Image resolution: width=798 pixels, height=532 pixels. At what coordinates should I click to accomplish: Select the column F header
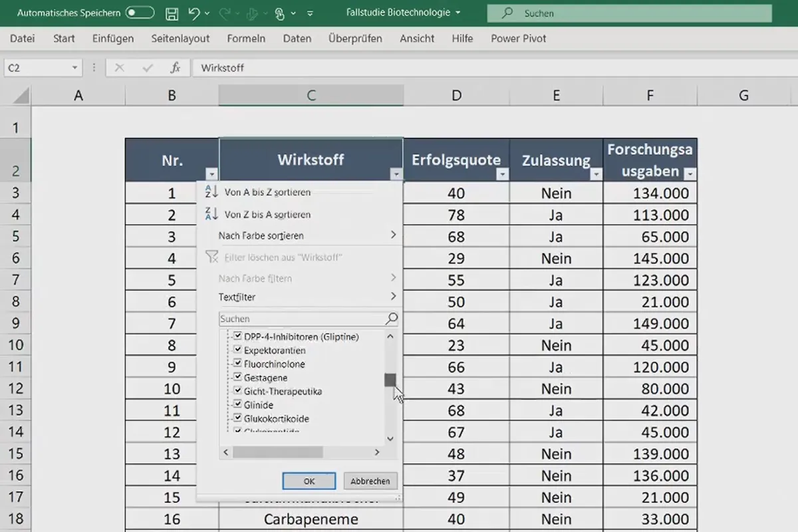(x=650, y=96)
